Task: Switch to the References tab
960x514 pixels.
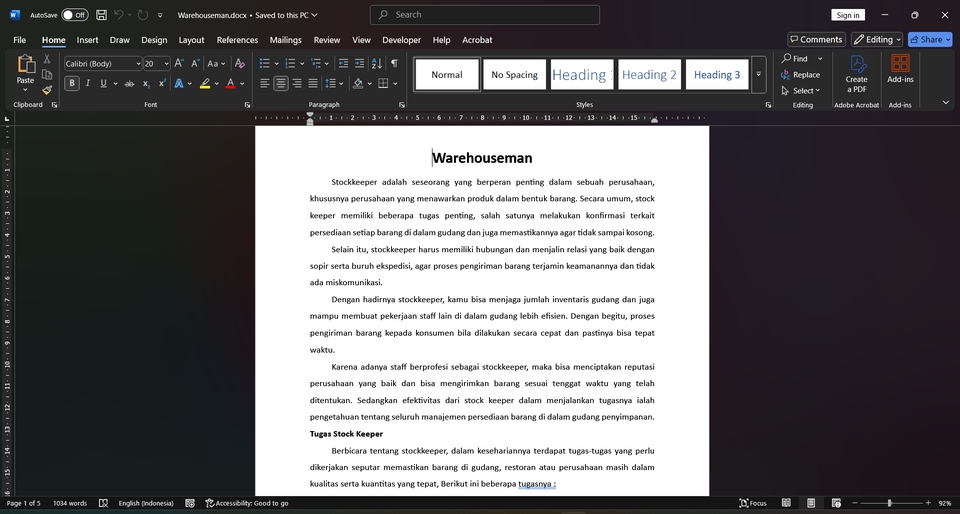Action: [x=237, y=40]
